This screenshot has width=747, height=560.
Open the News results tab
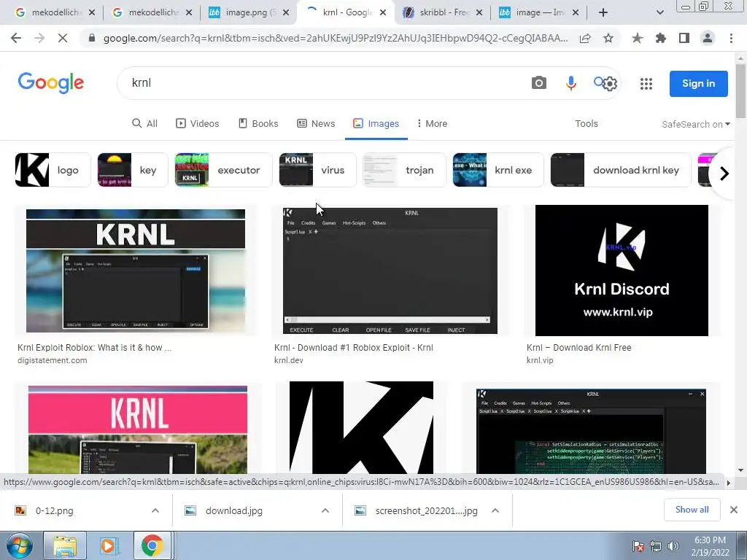(316, 124)
